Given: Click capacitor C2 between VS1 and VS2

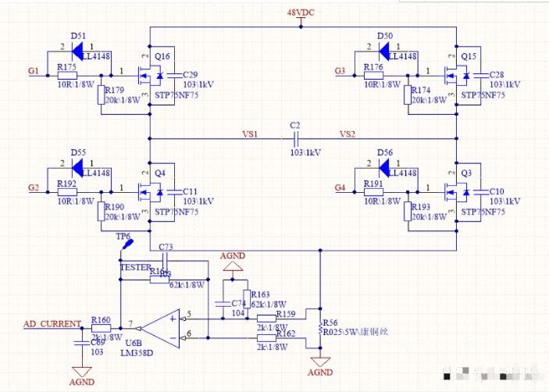Looking at the screenshot, I should 296,139.
